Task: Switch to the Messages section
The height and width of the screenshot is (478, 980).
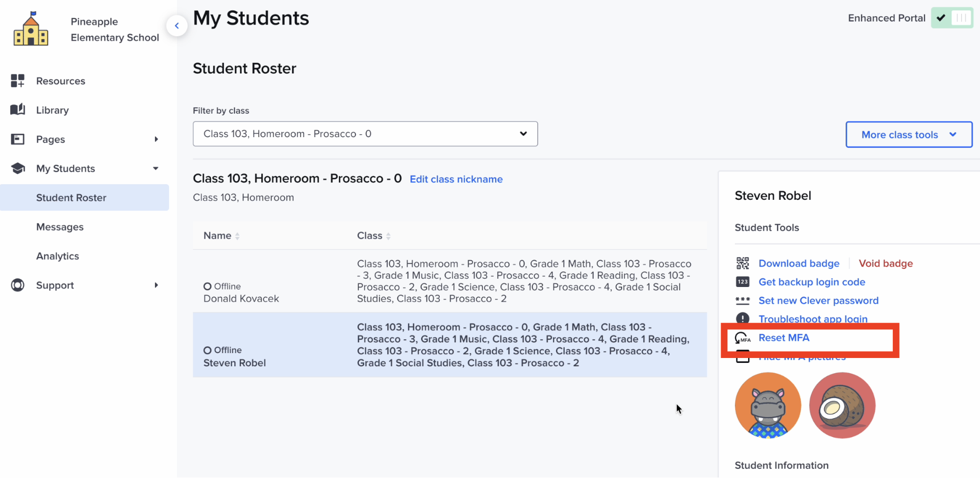Action: [60, 226]
